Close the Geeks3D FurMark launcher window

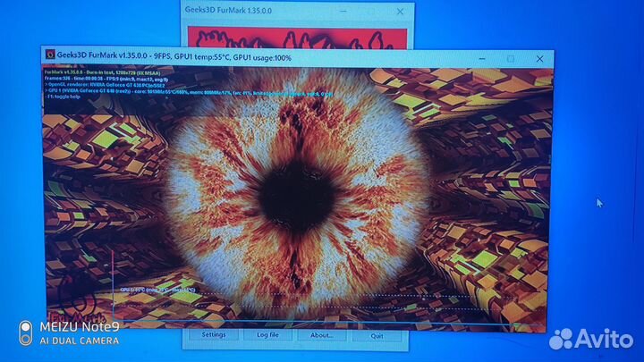[x=400, y=10]
